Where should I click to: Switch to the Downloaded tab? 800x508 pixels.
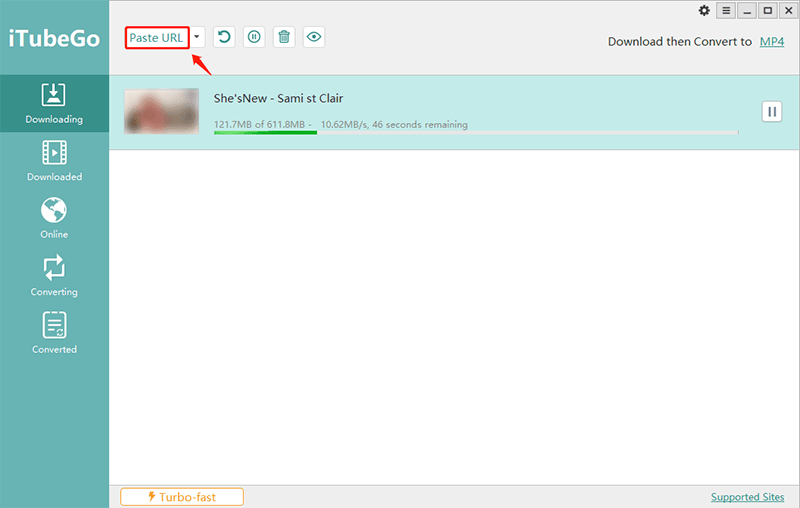coord(54,161)
